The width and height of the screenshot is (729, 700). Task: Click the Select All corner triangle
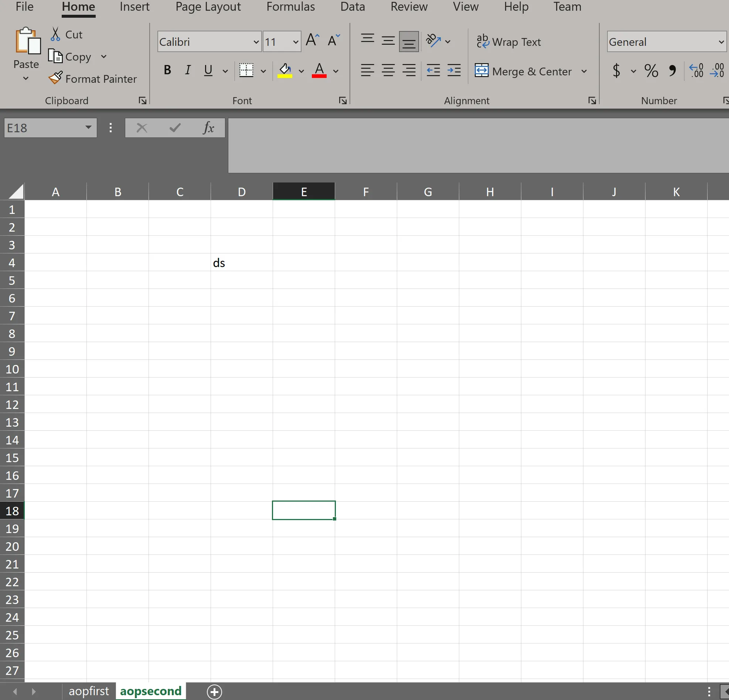(x=16, y=192)
